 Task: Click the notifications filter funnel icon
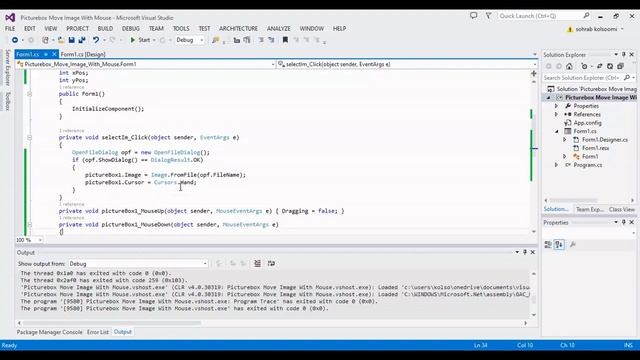coord(488,16)
